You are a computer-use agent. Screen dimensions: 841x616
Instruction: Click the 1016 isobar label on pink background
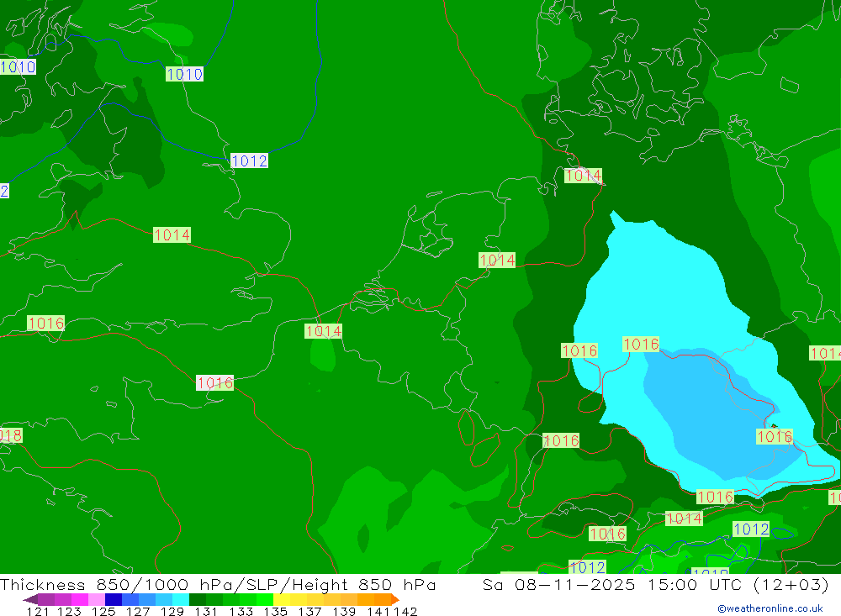tap(215, 382)
